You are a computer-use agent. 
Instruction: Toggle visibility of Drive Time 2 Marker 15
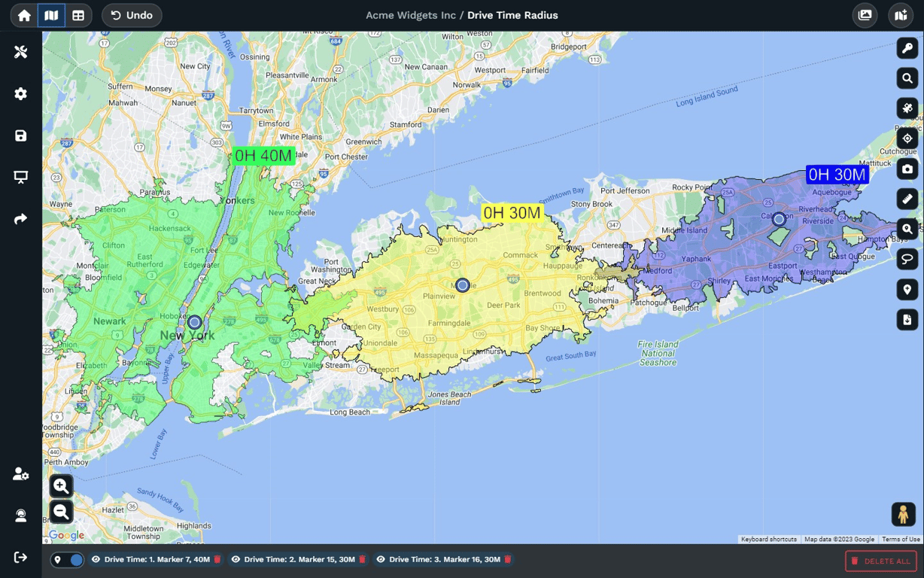point(236,560)
